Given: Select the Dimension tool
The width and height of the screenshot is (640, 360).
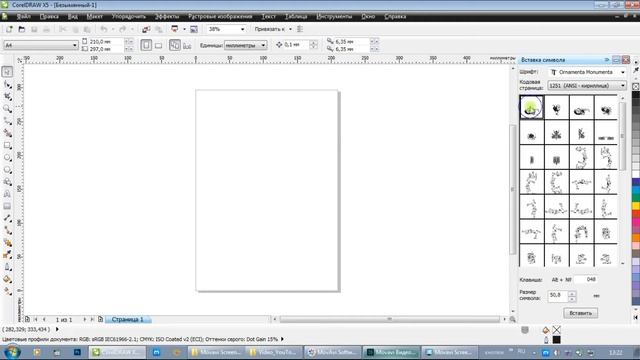Looking at the screenshot, I should click(x=7, y=218).
